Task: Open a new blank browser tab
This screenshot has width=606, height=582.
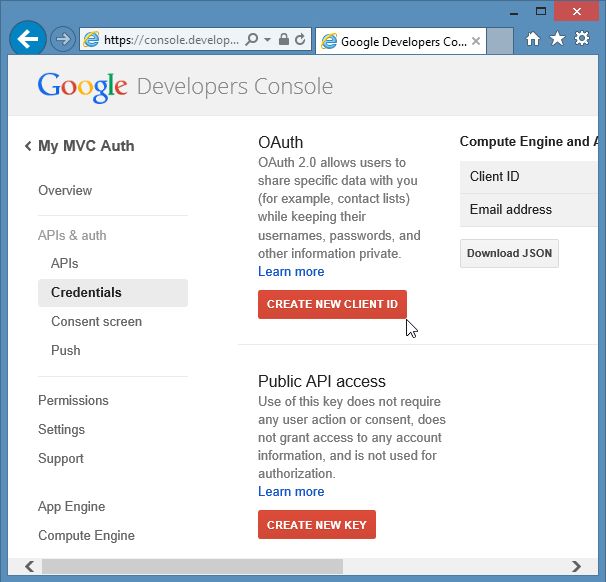Action: [x=500, y=41]
